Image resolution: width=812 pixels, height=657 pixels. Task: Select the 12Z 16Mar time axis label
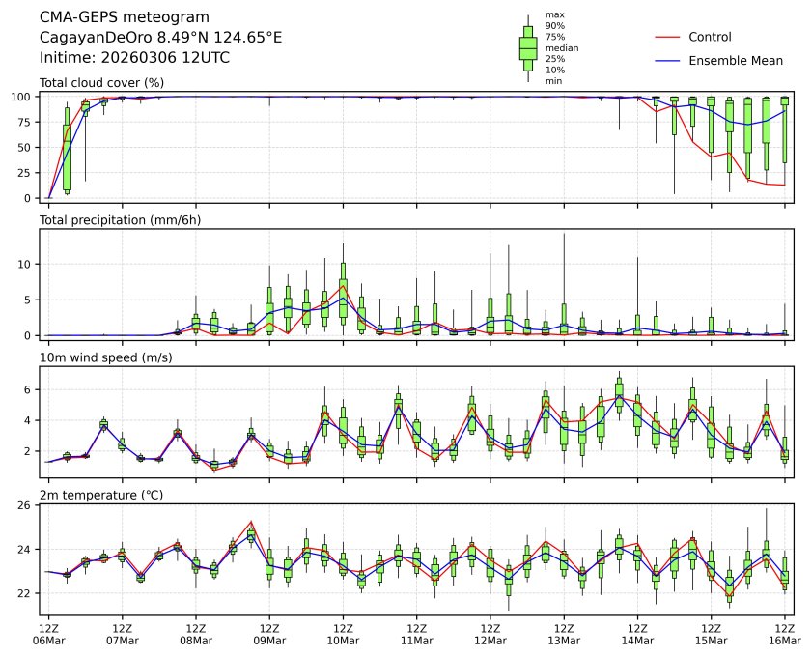784,633
